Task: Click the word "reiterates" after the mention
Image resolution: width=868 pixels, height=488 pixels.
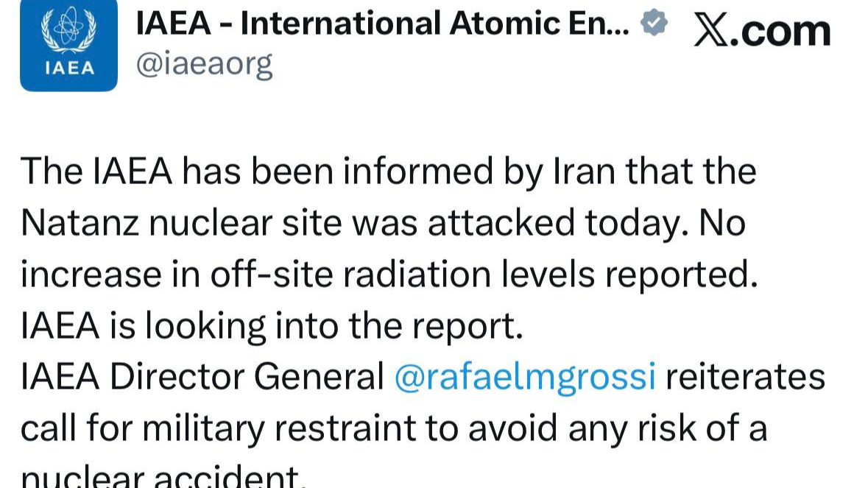Action: click(745, 378)
